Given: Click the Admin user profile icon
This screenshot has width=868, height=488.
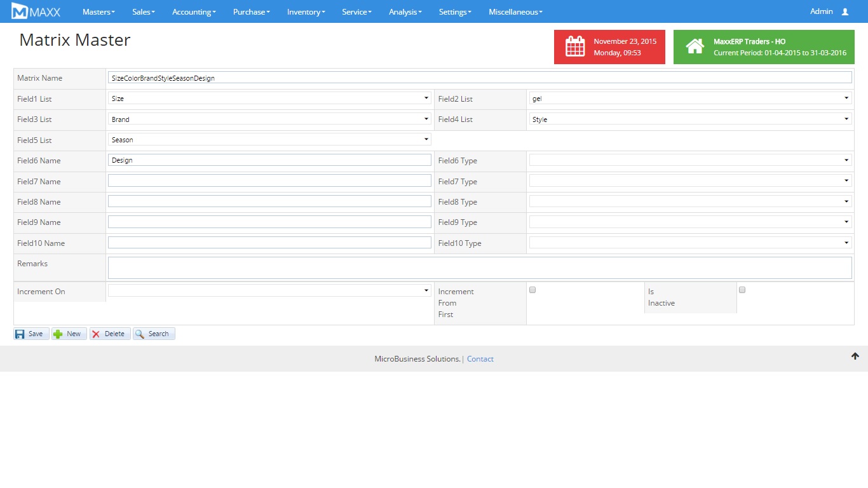Looking at the screenshot, I should pyautogui.click(x=844, y=11).
